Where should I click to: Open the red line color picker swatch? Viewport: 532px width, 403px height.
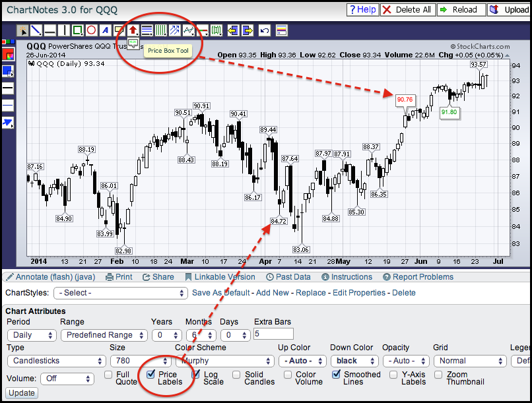(8, 54)
